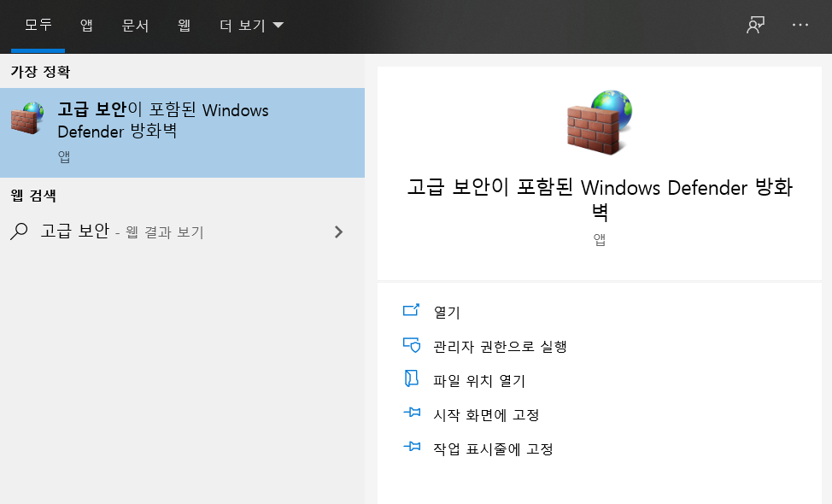Click the administrator shield icon
The width and height of the screenshot is (832, 504).
[x=411, y=345]
